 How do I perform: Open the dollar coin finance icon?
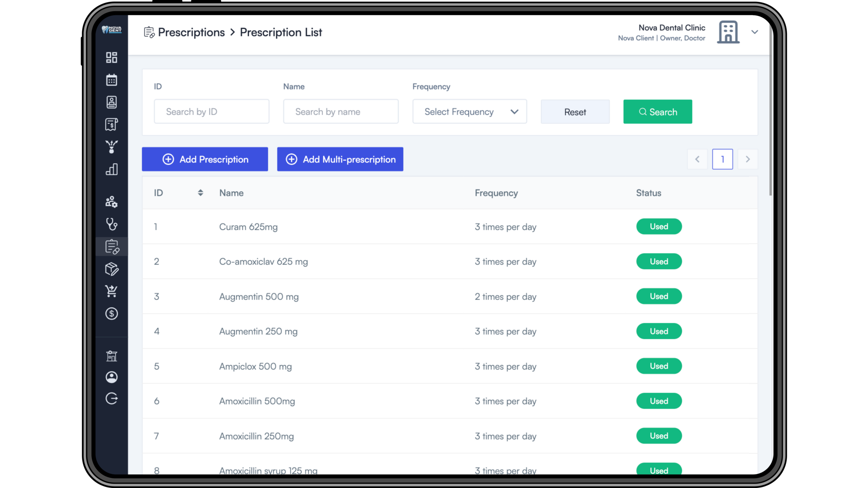coord(112,314)
